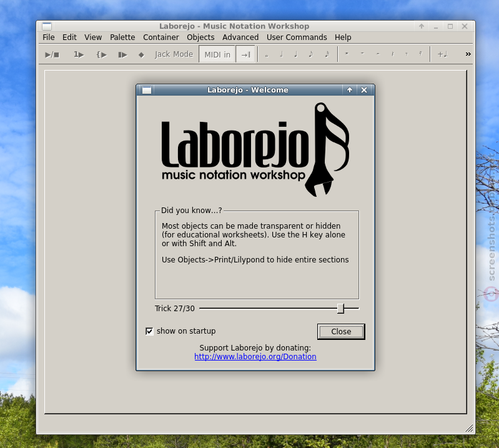Open the User Commands menu

(297, 37)
